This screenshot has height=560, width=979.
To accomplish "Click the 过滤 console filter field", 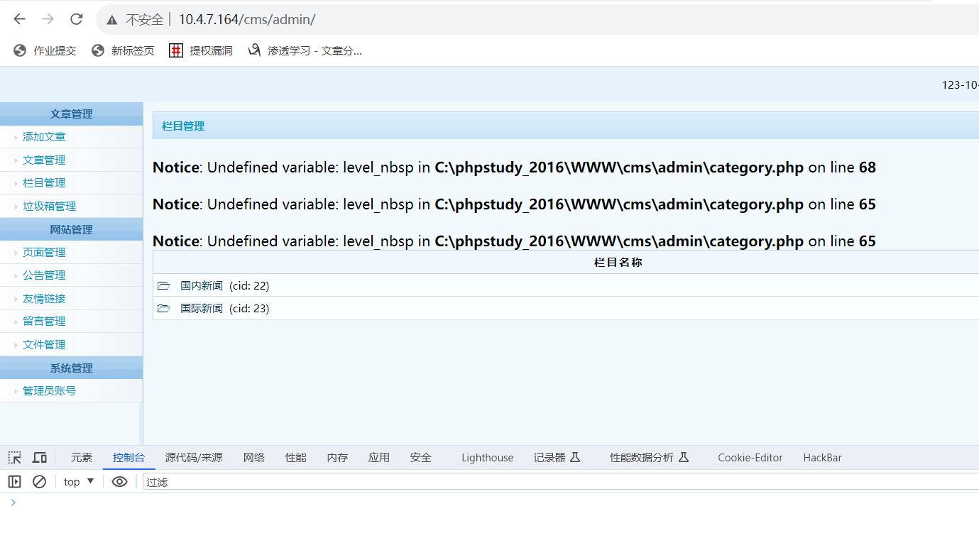I will pyautogui.click(x=561, y=482).
